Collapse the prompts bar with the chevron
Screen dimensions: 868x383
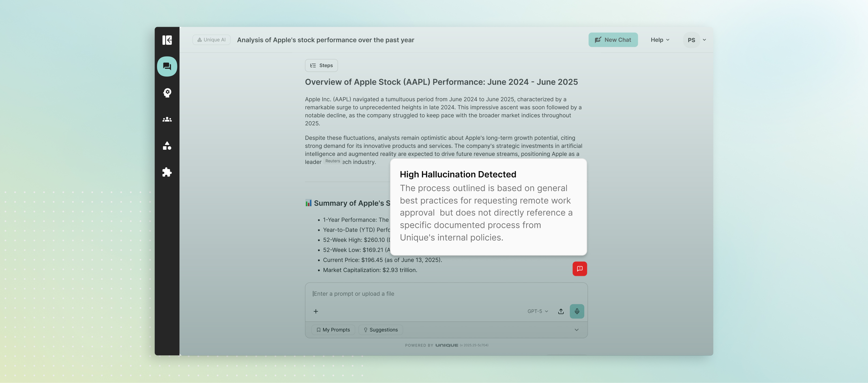coord(576,330)
